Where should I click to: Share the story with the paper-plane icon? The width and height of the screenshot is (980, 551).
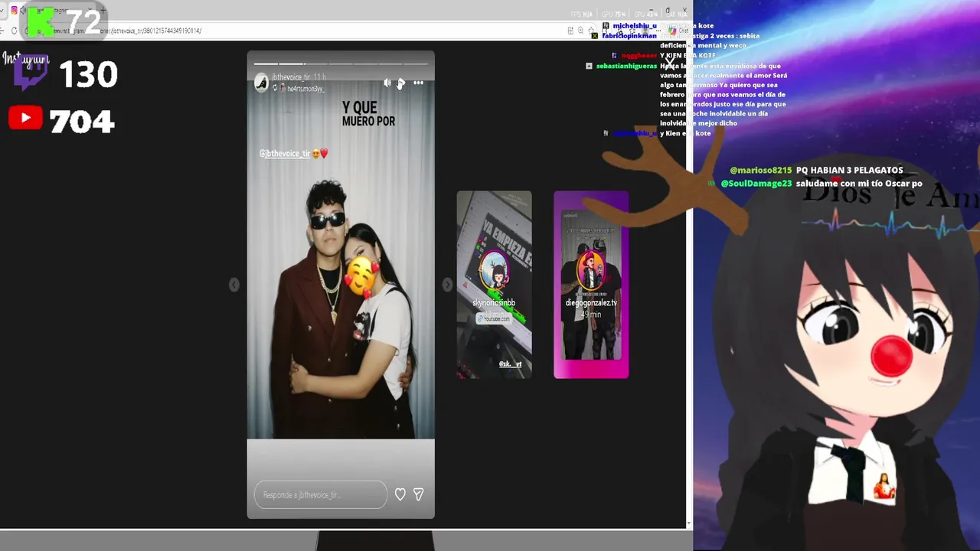[418, 494]
